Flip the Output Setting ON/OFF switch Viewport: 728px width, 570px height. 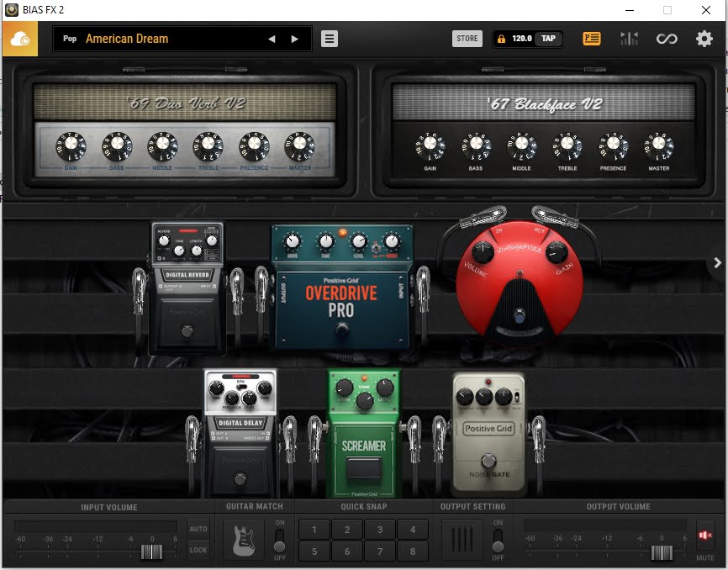coord(498,540)
